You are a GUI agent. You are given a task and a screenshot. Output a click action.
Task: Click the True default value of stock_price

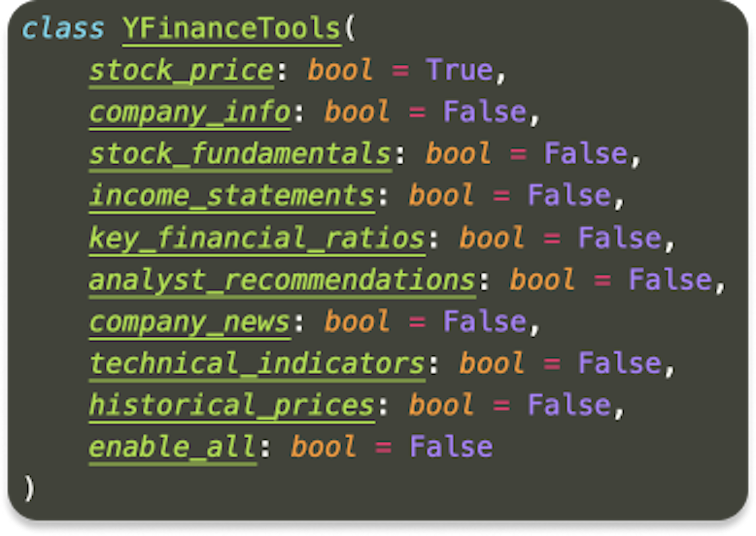(x=460, y=71)
